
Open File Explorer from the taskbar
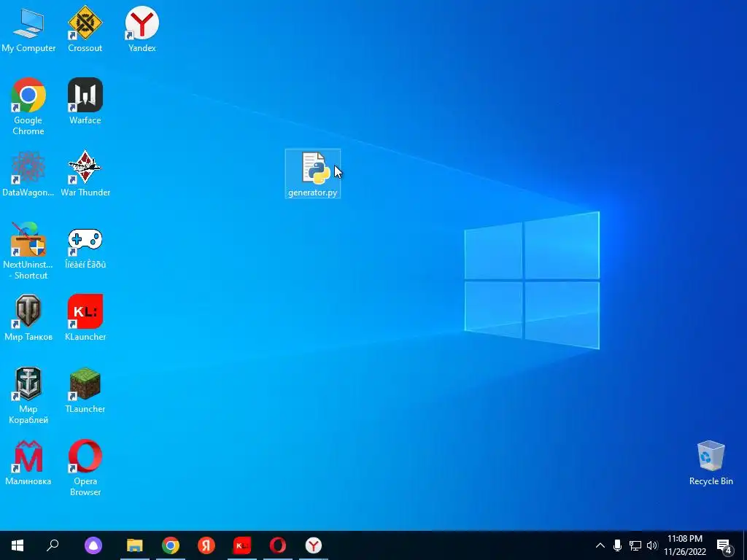point(135,545)
